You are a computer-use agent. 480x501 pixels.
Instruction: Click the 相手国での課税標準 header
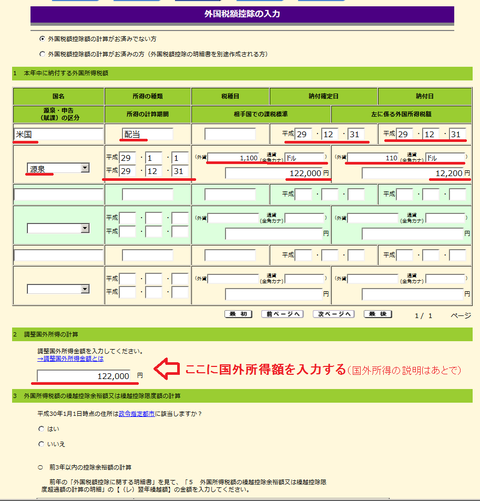coord(261,114)
